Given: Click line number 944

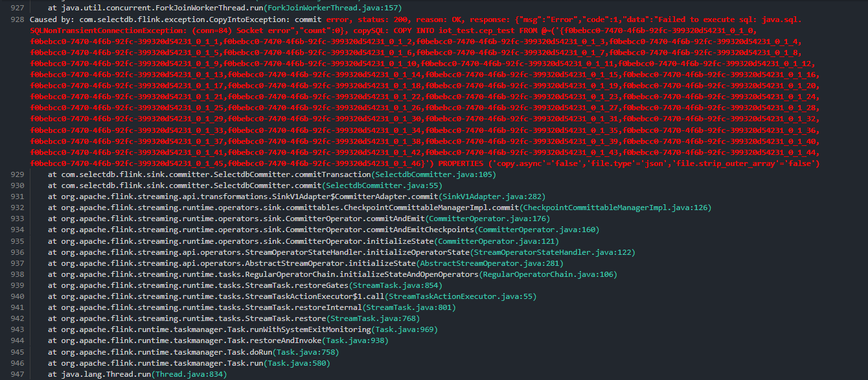Looking at the screenshot, I should tap(17, 340).
